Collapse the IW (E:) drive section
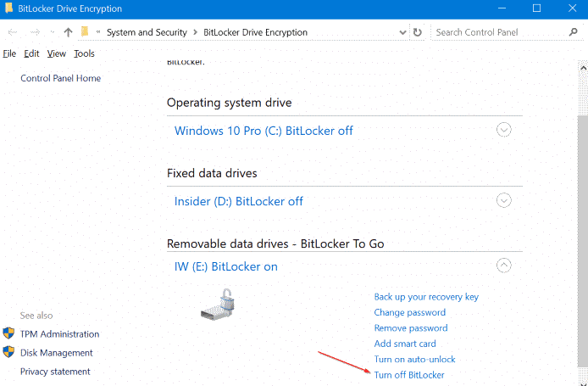 (x=504, y=266)
